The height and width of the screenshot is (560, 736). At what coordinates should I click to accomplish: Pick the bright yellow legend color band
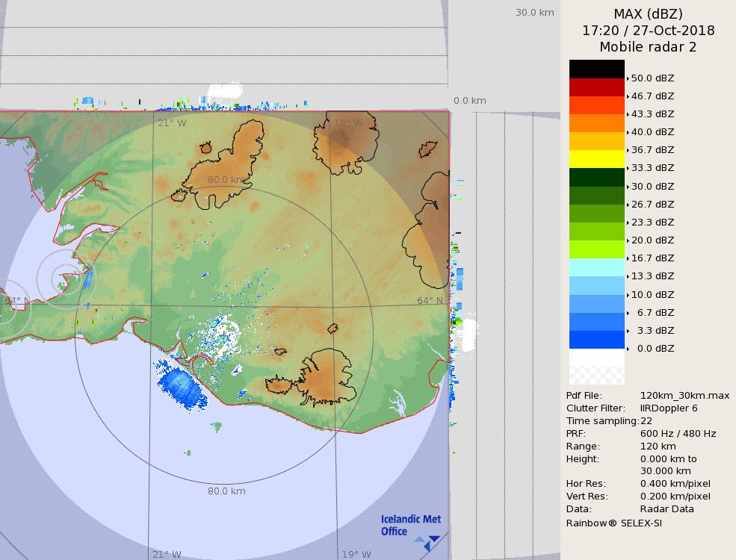tap(596, 159)
